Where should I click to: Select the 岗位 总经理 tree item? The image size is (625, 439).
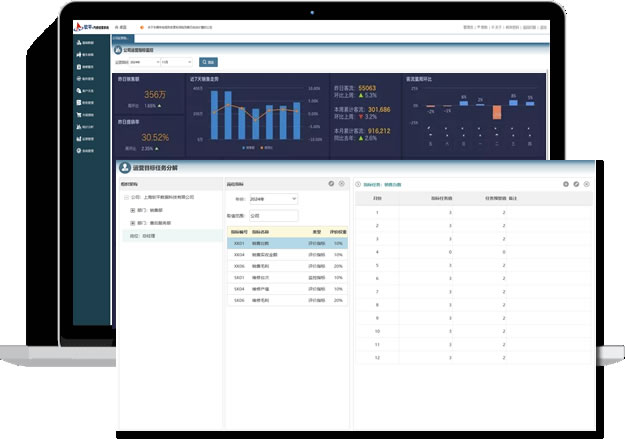[x=148, y=236]
